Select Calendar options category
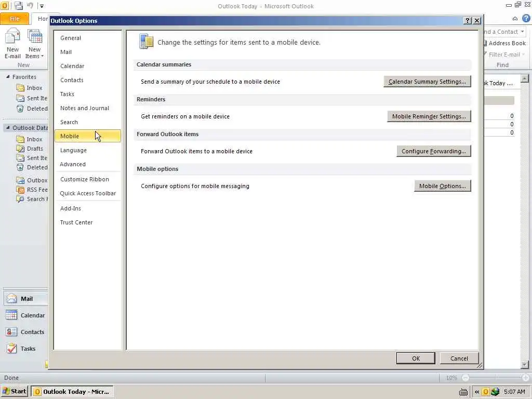The image size is (532, 399). (x=87, y=66)
